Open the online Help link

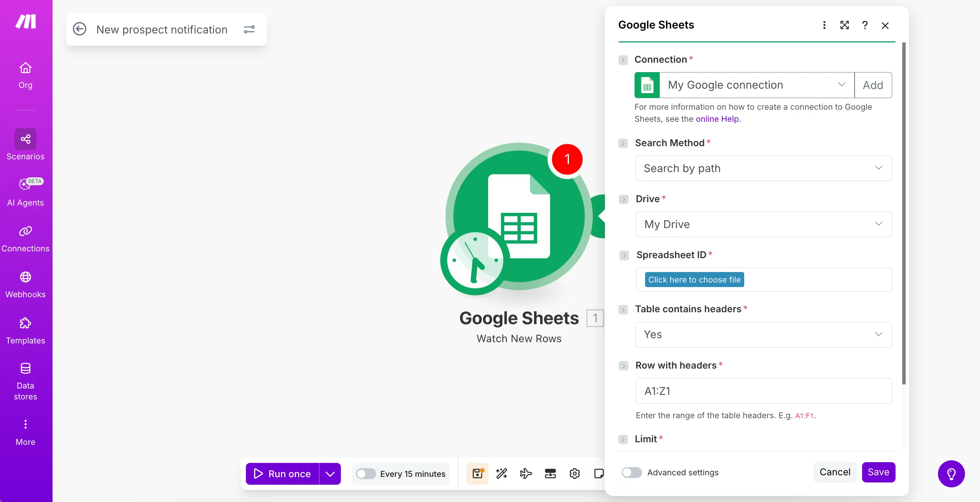click(x=717, y=119)
